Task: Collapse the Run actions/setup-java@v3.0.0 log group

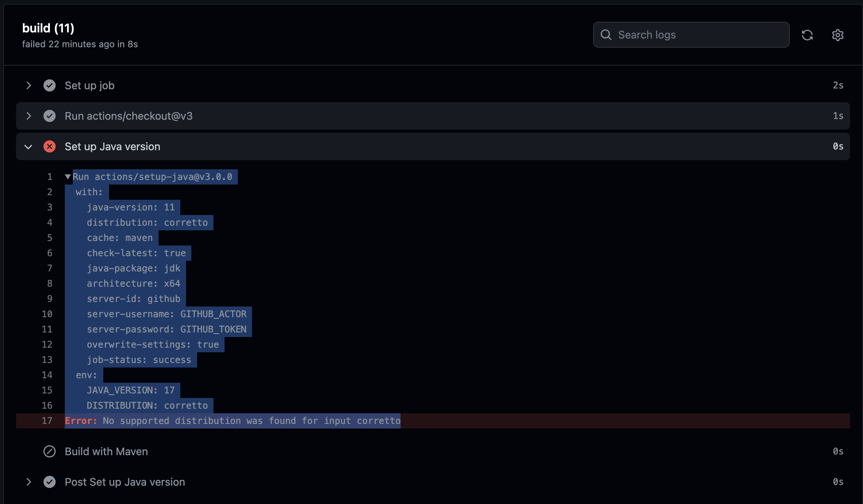Action: 68,177
